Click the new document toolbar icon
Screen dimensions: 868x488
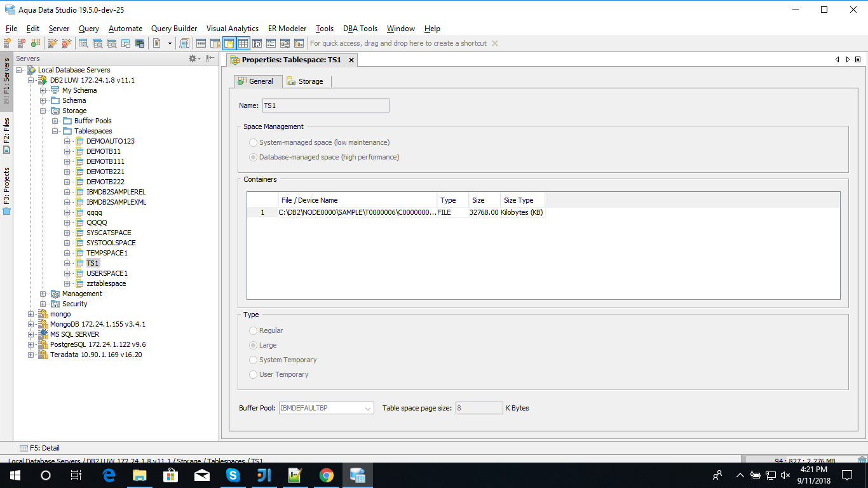click(x=157, y=43)
